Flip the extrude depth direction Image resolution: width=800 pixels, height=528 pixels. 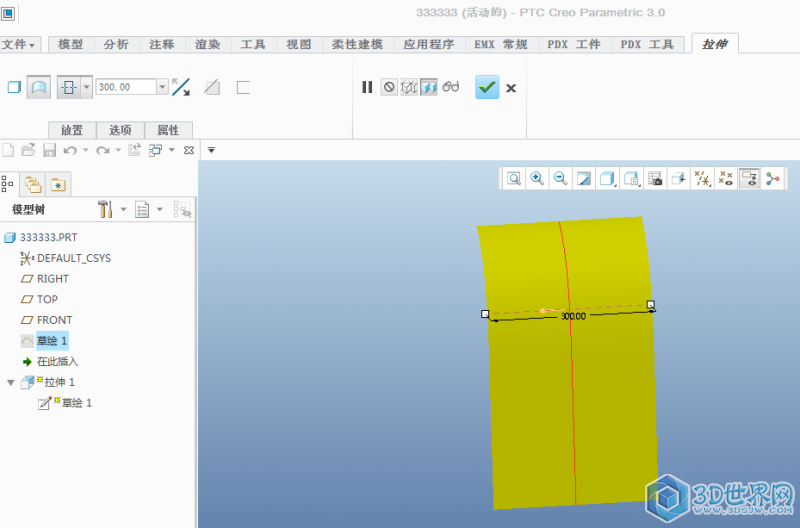click(181, 87)
